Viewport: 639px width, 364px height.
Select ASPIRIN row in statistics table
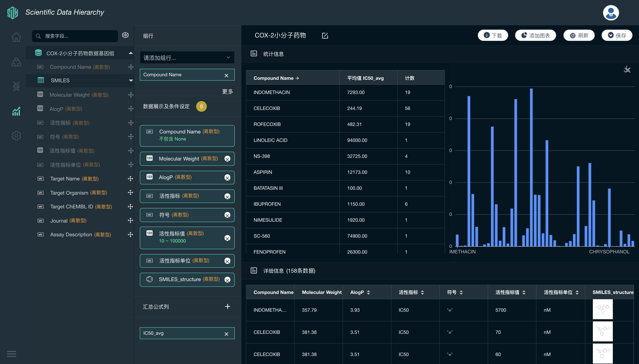pyautogui.click(x=345, y=172)
